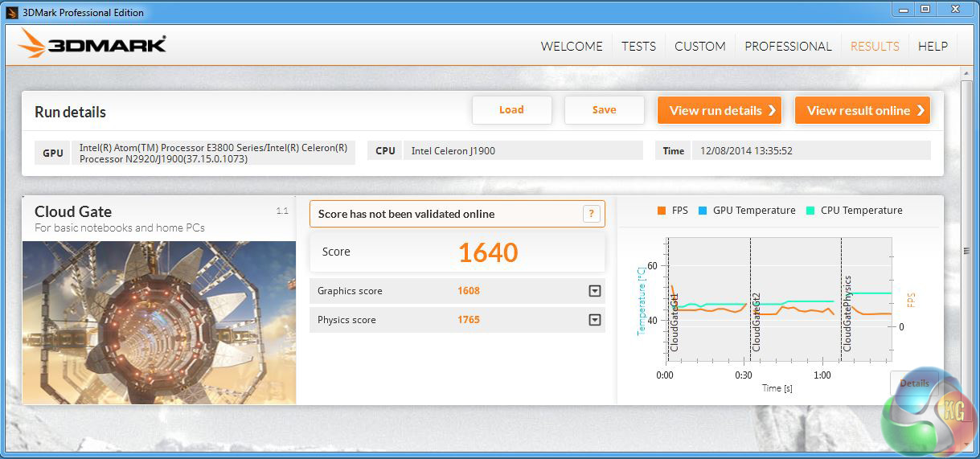Image resolution: width=980 pixels, height=459 pixels.
Task: Open the WELCOME tab
Action: 572,47
